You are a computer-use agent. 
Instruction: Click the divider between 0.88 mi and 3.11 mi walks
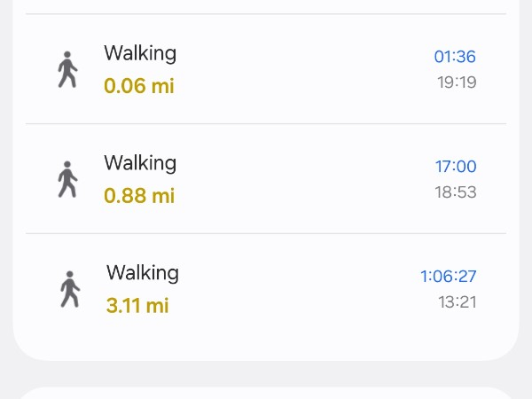click(266, 234)
